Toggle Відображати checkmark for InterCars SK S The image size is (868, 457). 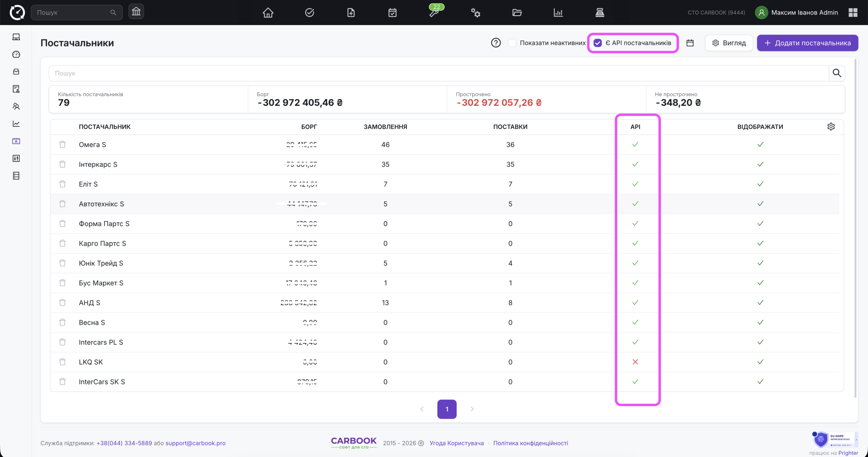761,381
